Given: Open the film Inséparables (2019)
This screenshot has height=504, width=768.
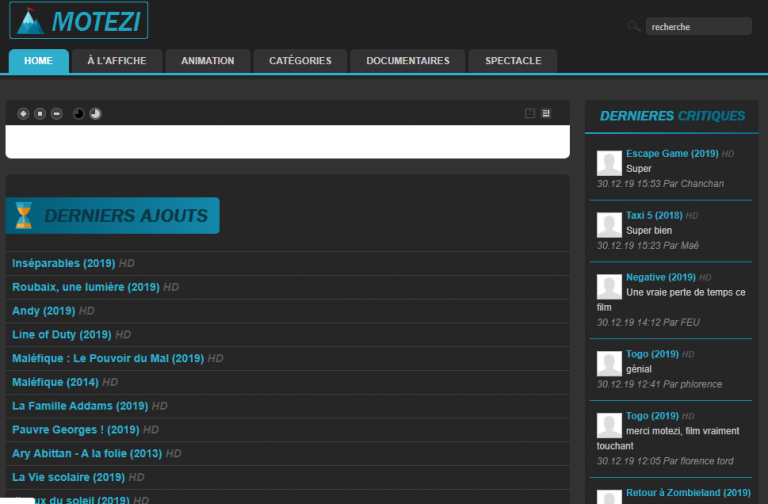Looking at the screenshot, I should [64, 264].
